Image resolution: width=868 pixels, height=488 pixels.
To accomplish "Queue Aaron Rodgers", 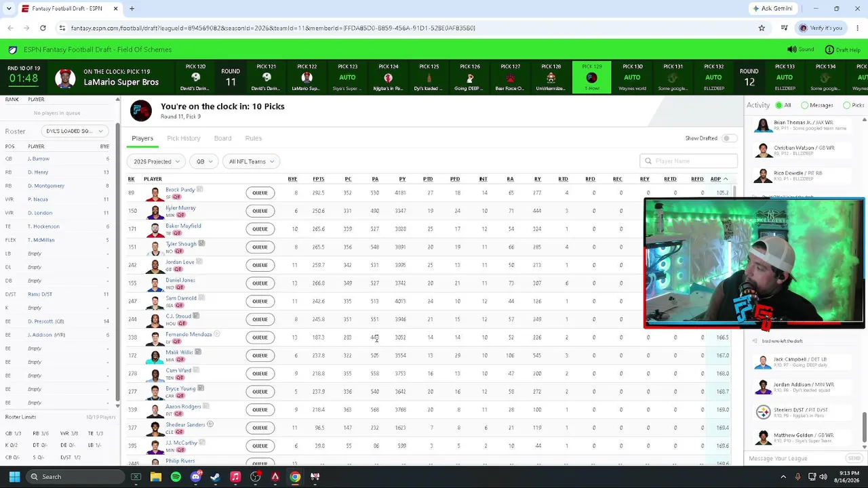I will tap(260, 409).
